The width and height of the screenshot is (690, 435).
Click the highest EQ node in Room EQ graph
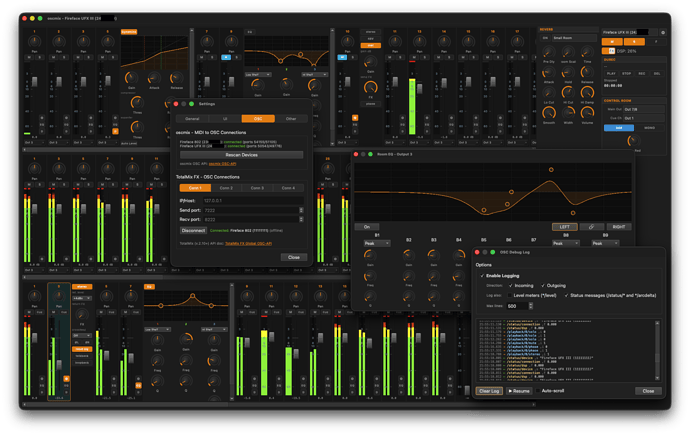551,169
